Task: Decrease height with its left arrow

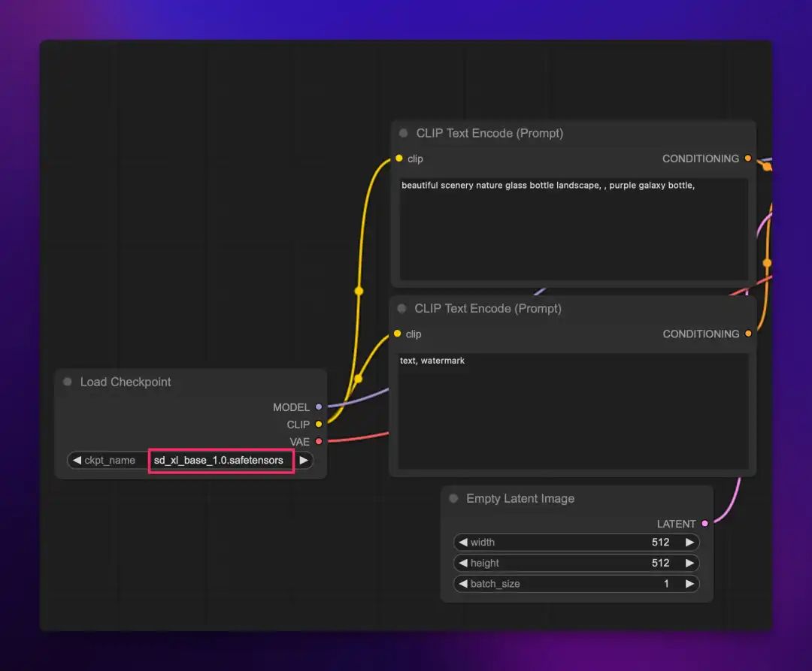Action: (463, 563)
